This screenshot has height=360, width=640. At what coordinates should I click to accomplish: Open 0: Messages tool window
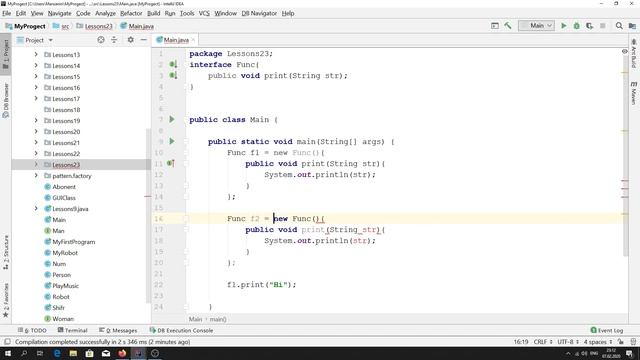pos(118,330)
